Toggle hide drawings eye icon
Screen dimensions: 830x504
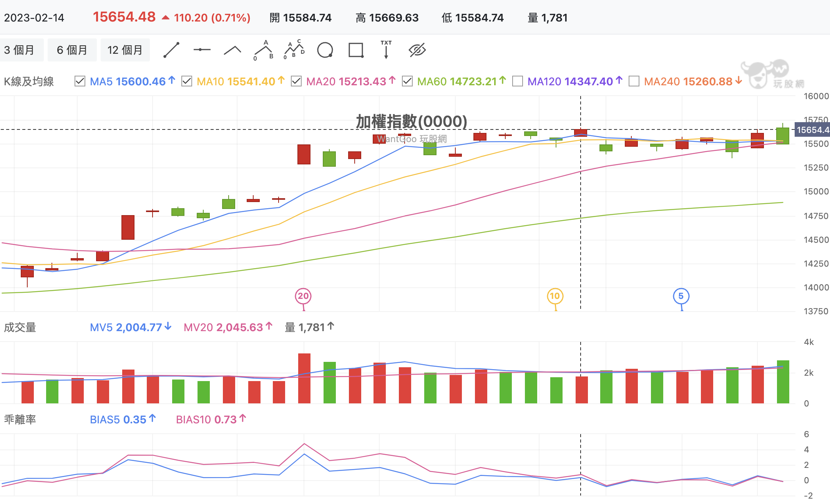click(x=417, y=50)
